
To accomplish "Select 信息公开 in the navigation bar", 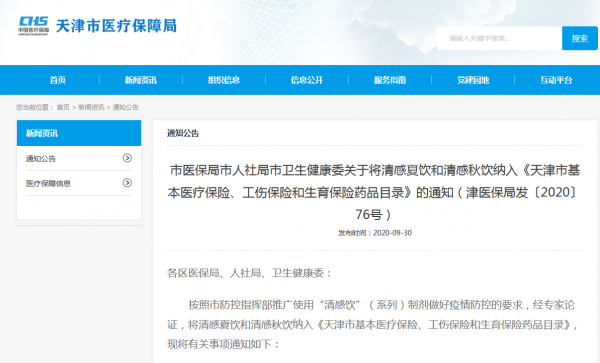I will point(307,80).
